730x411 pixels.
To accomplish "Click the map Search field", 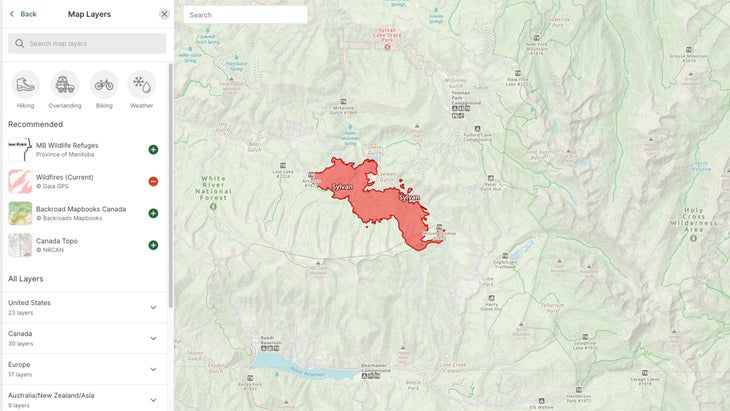I will coord(245,15).
